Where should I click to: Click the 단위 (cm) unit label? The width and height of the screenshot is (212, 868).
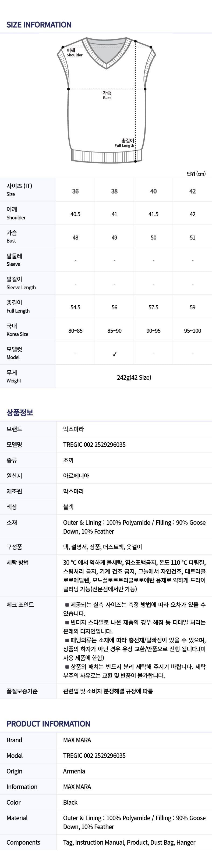point(196,173)
